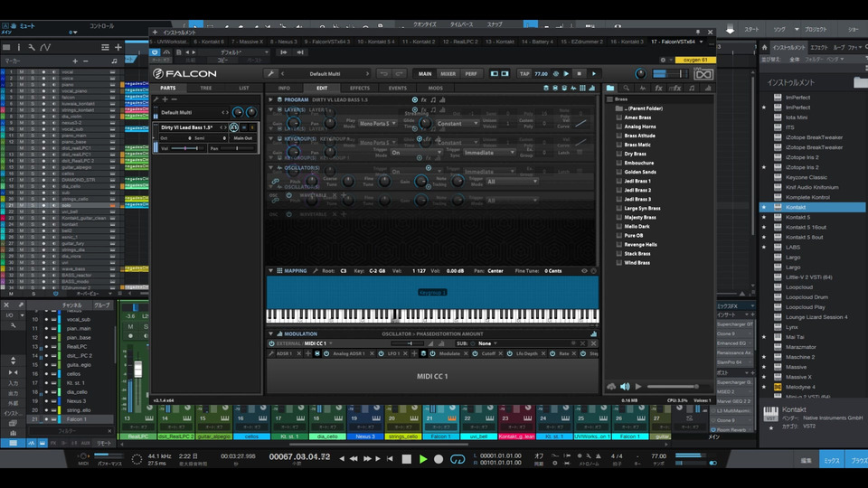Collapse the MODULATION section
Viewport: 868px width, 488px height.
[270, 334]
